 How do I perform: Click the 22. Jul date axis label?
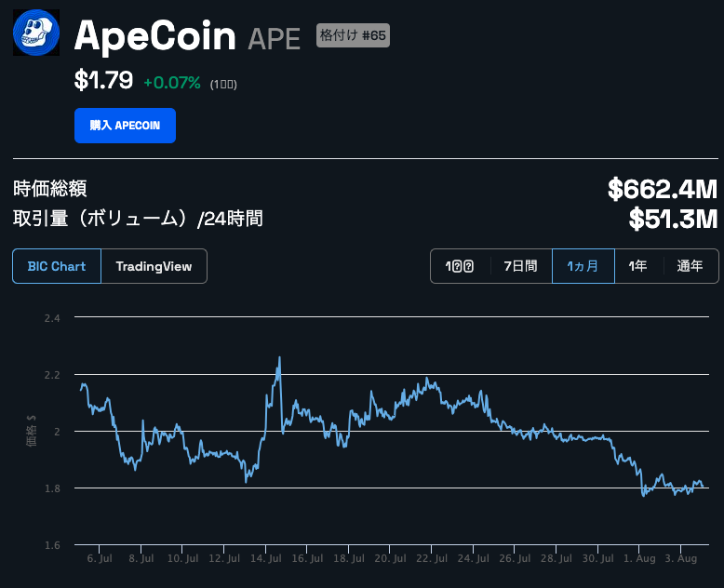pyautogui.click(x=433, y=559)
